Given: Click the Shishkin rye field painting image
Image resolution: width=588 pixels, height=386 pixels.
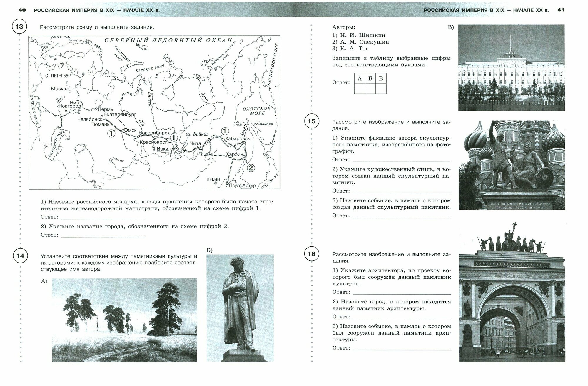Looking at the screenshot, I should [x=125, y=320].
